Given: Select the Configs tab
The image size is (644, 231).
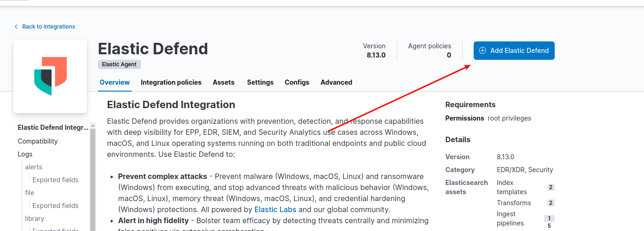Looking at the screenshot, I should tap(297, 82).
